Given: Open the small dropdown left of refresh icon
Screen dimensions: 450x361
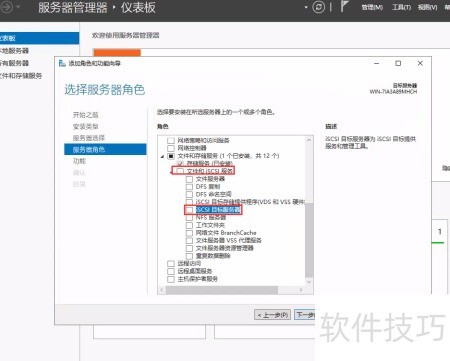Looking at the screenshot, I should 306,7.
